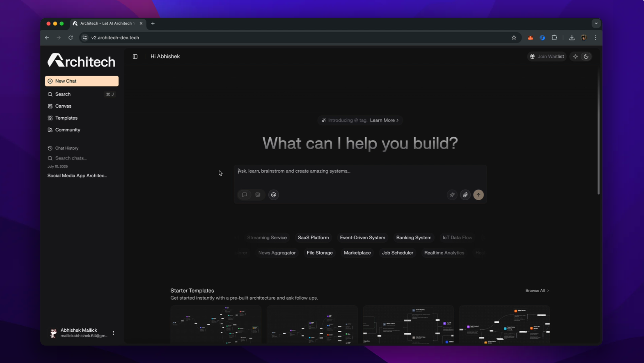Image resolution: width=644 pixels, height=363 pixels.
Task: Collapse the sidebar using the panel icon
Action: [x=135, y=57]
